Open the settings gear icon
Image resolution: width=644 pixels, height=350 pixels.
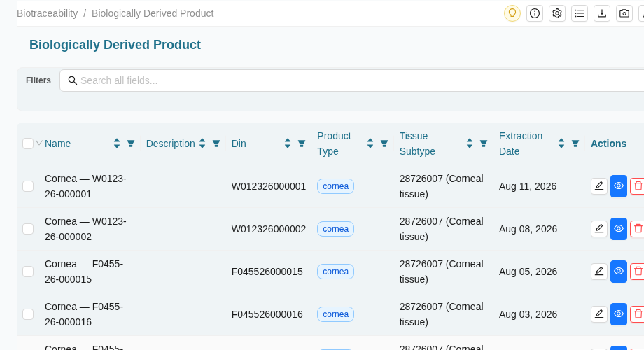[557, 13]
